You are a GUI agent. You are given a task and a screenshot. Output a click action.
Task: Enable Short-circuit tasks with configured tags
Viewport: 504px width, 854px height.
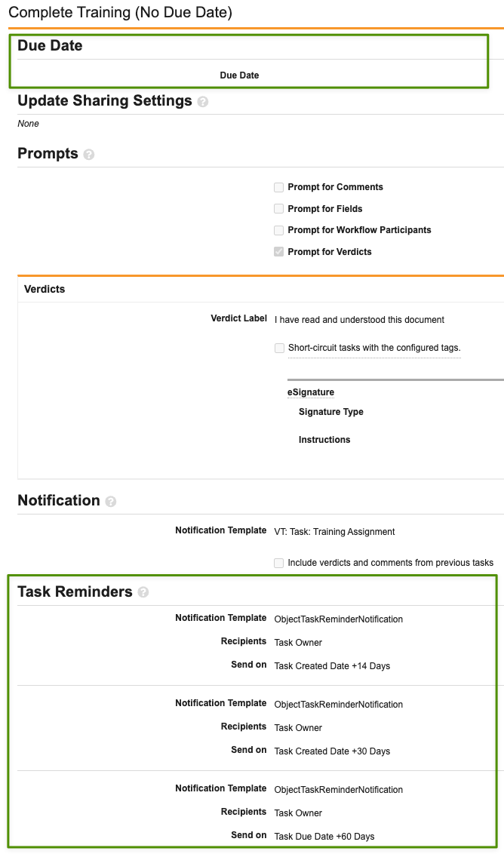pyautogui.click(x=280, y=349)
